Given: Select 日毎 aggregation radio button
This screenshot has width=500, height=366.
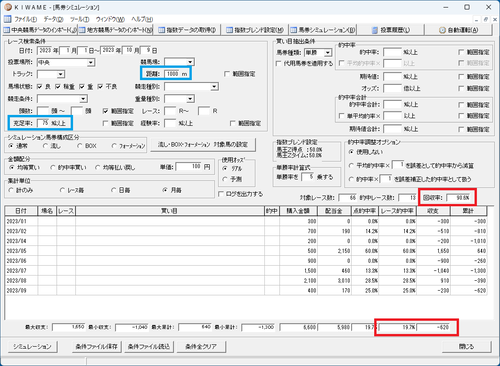Looking at the screenshot, I should pos(113,190).
